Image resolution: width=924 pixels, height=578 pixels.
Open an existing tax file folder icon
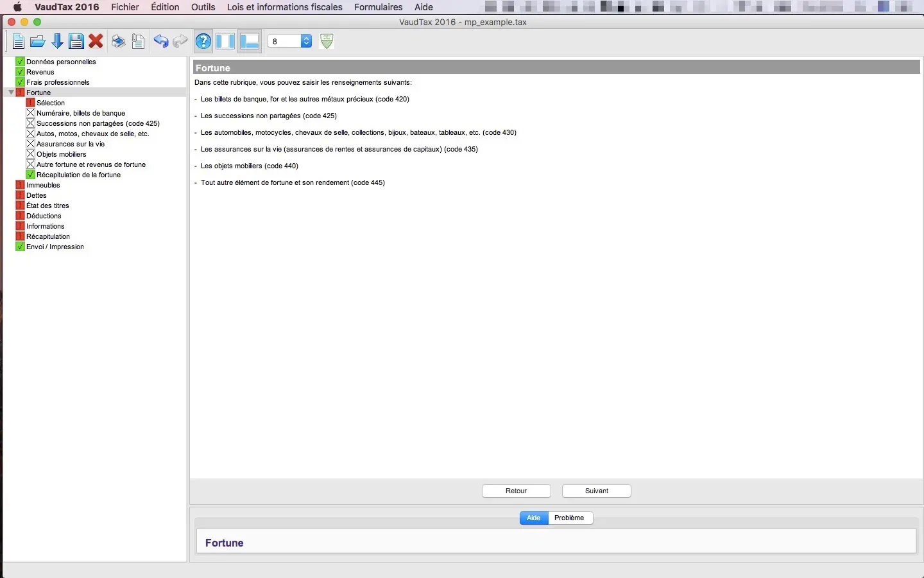[x=38, y=42]
